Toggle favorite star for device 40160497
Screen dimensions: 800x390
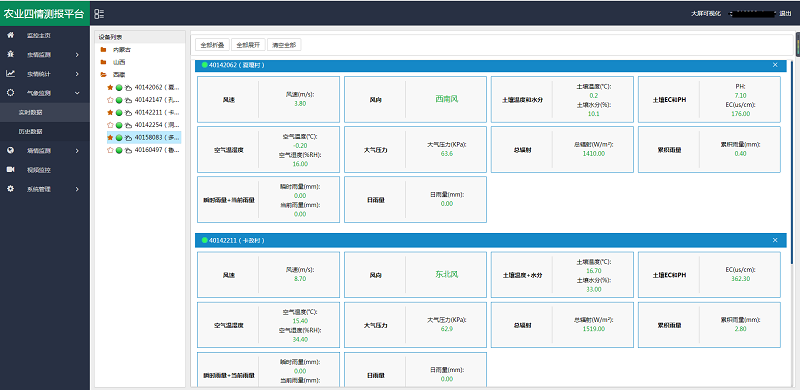click(110, 150)
